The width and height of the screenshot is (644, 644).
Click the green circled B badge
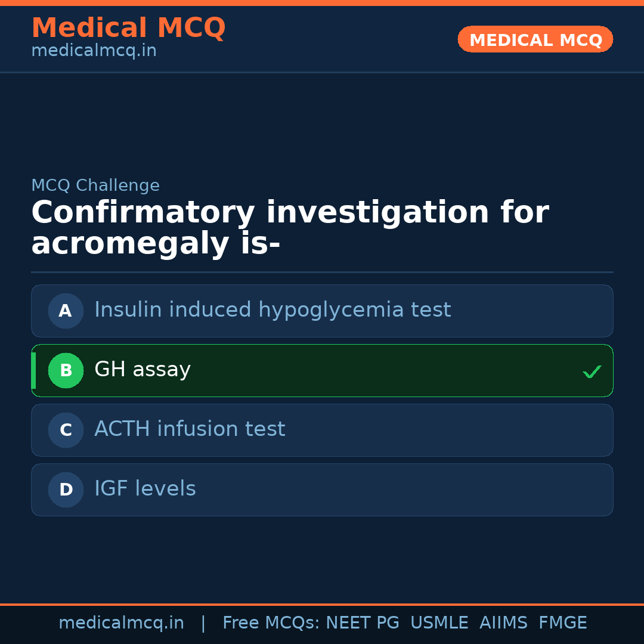click(x=66, y=370)
